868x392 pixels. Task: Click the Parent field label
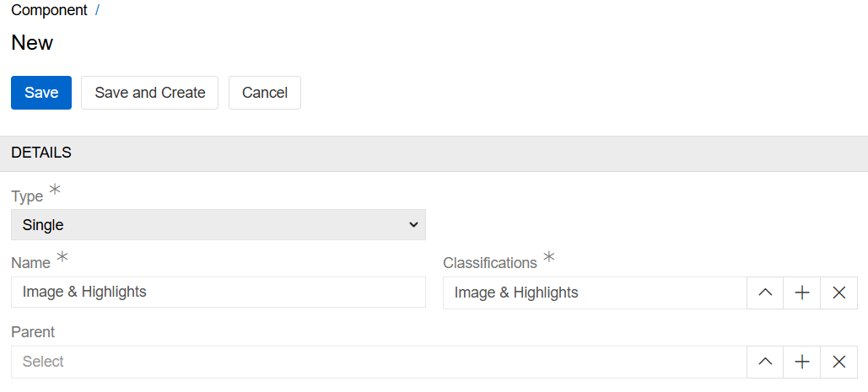tap(32, 332)
